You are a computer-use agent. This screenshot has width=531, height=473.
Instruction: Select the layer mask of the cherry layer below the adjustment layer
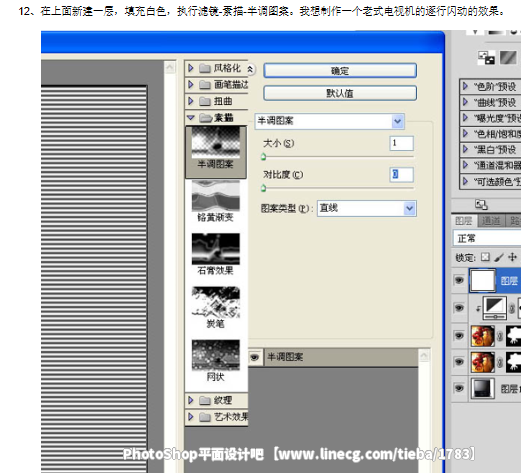513,336
